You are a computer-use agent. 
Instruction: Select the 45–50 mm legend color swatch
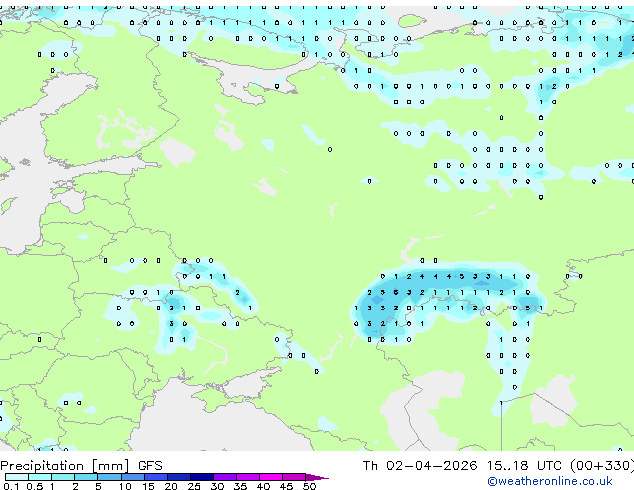click(294, 477)
